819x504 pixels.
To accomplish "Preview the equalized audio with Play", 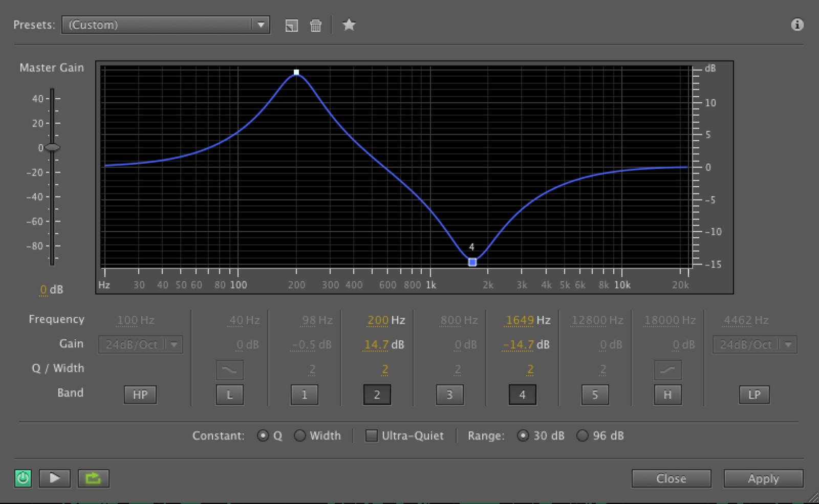I will [54, 478].
